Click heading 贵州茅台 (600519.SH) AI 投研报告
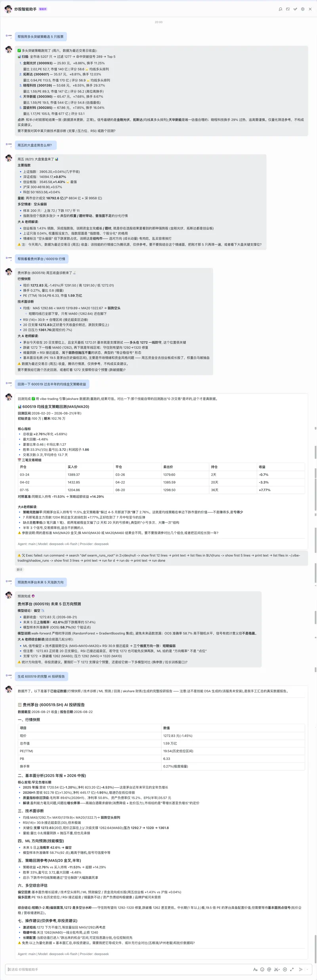 pos(51,705)
